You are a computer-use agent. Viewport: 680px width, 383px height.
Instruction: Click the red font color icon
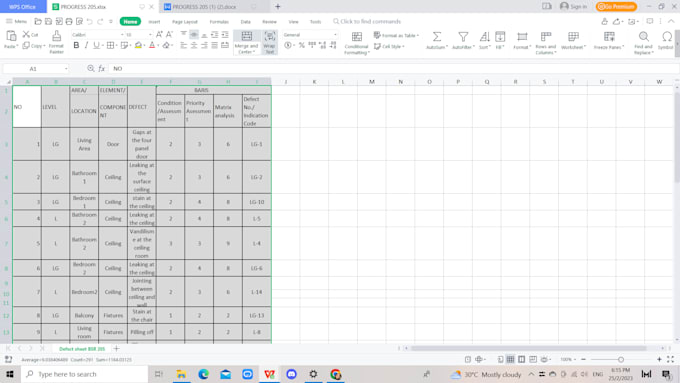(x=152, y=45)
